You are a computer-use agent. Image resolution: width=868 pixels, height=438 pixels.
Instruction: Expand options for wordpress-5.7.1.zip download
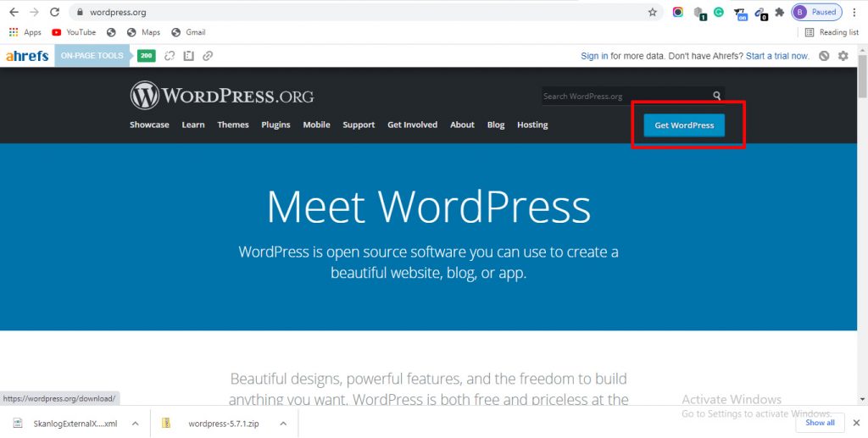click(283, 424)
